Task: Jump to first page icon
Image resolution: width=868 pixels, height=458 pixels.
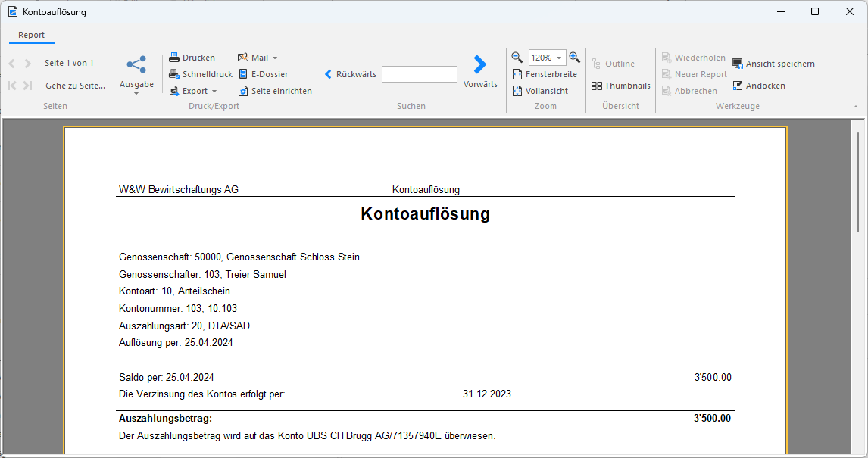Action: (x=11, y=86)
